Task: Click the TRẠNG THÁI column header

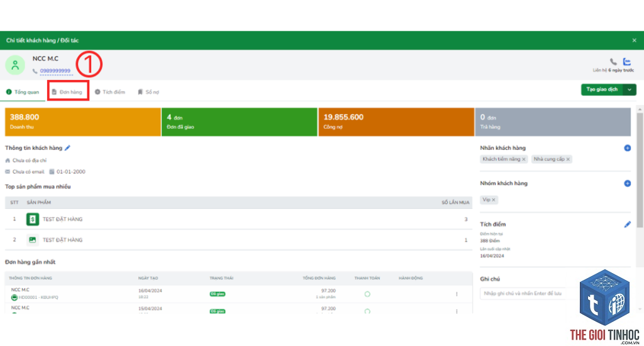Action: (221, 278)
